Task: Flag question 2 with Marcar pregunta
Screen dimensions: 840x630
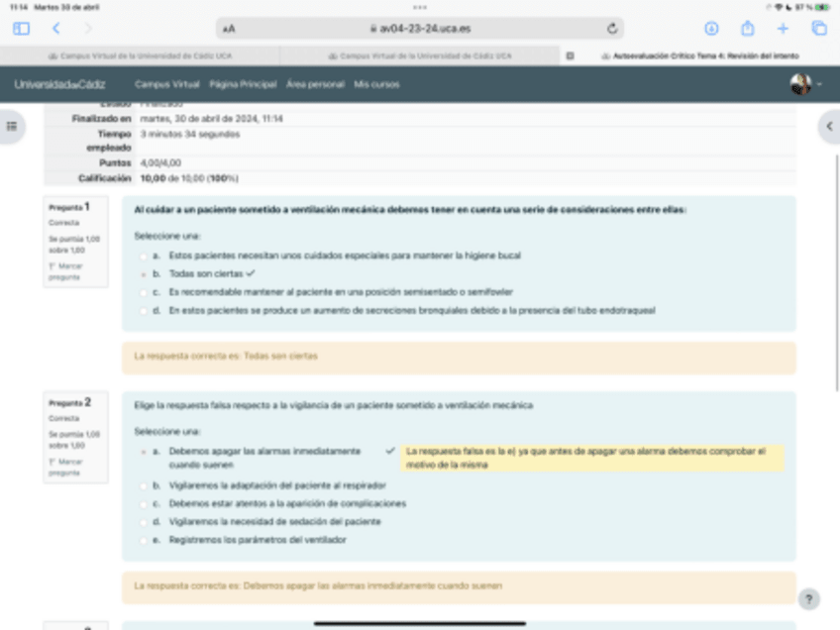Action: point(65,468)
